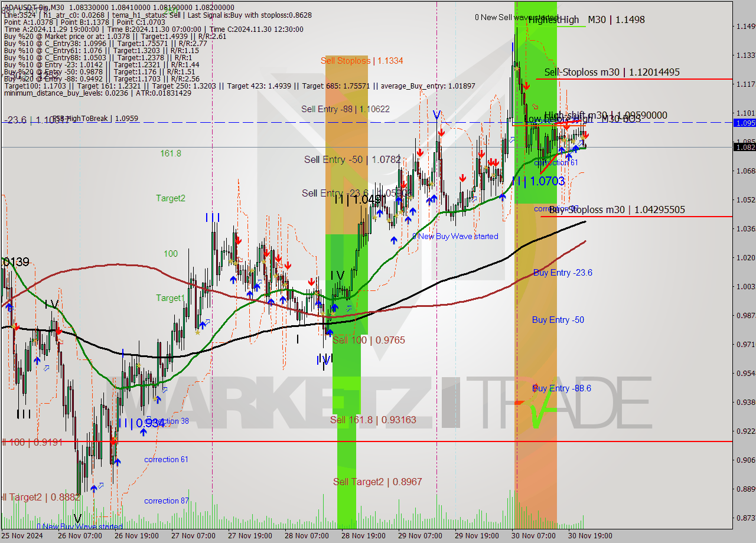Click the 1.020 price axis value
Image resolution: width=756 pixels, height=543 pixels.
pyautogui.click(x=745, y=257)
